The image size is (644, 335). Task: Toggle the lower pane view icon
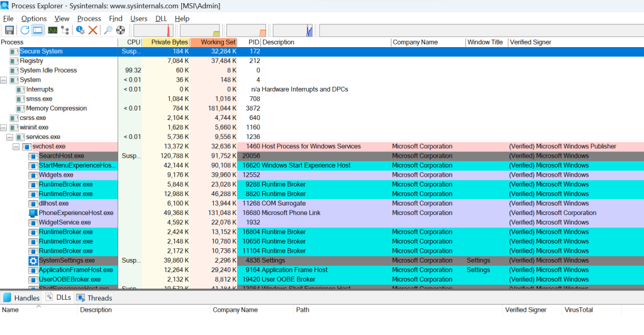point(38,30)
